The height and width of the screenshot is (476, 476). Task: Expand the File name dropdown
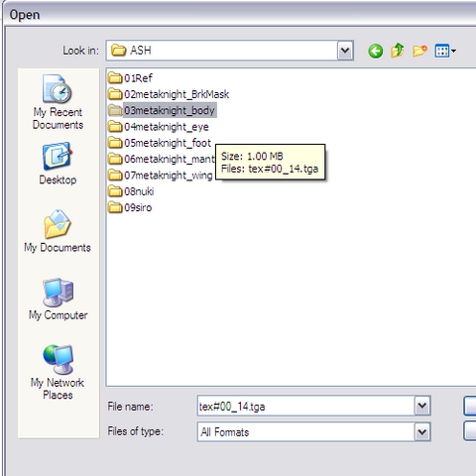click(422, 406)
